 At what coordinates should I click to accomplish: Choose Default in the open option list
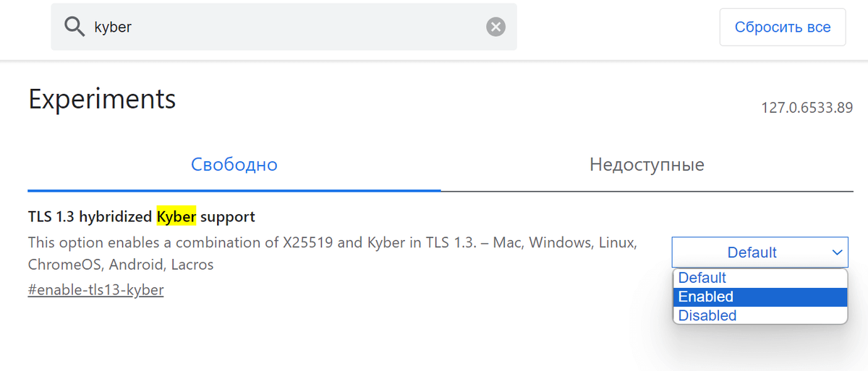click(759, 278)
